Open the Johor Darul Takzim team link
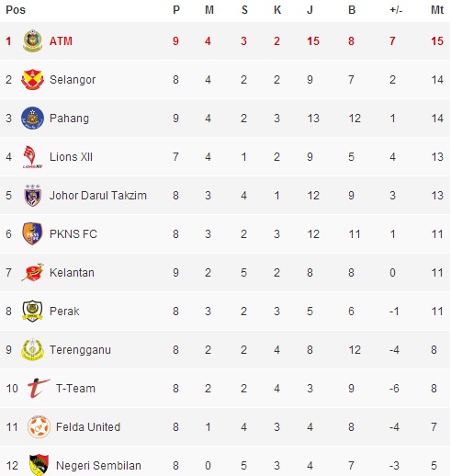This screenshot has width=451, height=476. pyautogui.click(x=98, y=196)
